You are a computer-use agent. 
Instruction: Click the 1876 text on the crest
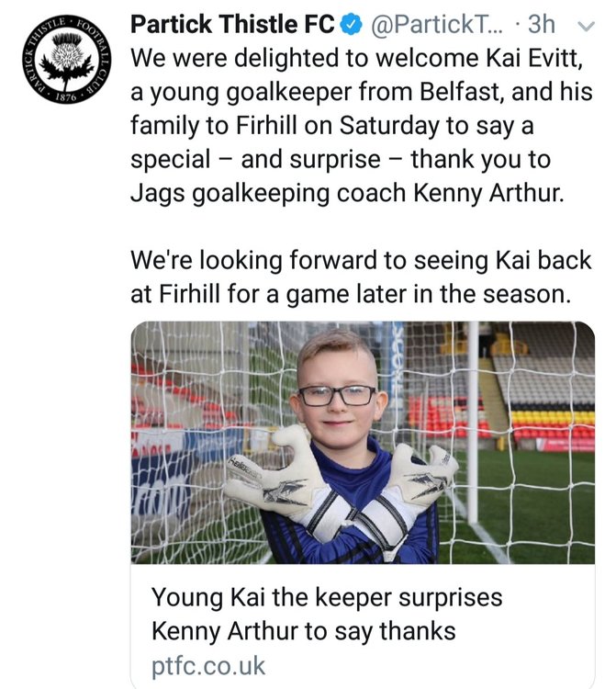66,96
